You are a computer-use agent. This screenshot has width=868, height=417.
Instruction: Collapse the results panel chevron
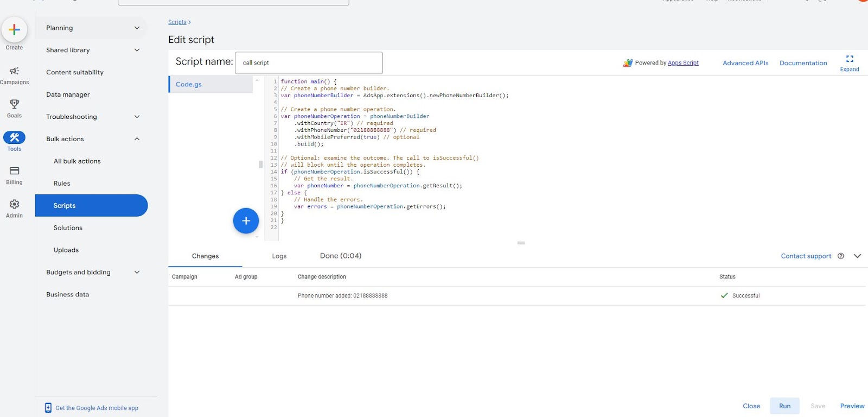point(857,256)
